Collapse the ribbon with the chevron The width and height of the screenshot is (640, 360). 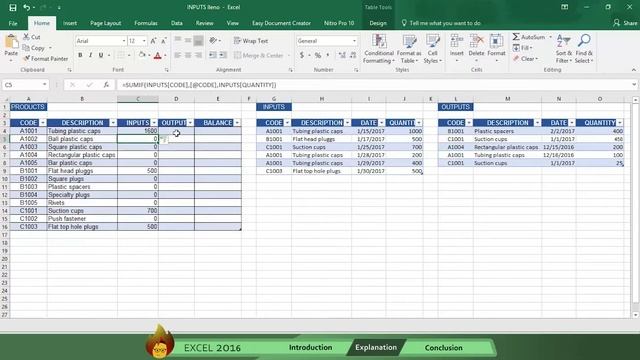(633, 70)
